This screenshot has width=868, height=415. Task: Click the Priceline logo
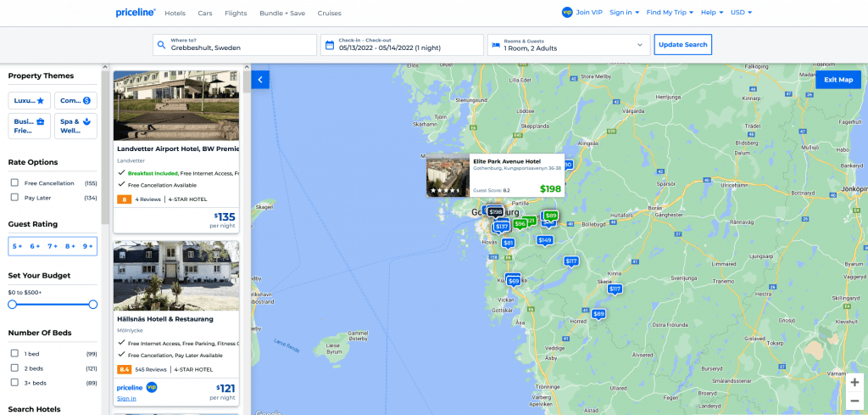point(136,13)
